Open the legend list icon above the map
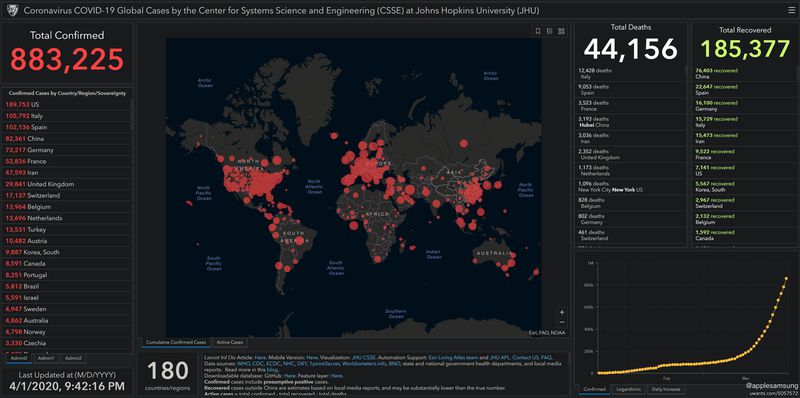 tap(549, 31)
